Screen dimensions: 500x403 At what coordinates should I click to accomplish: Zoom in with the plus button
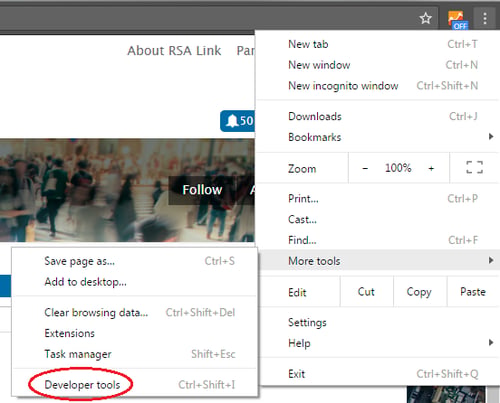(x=431, y=168)
